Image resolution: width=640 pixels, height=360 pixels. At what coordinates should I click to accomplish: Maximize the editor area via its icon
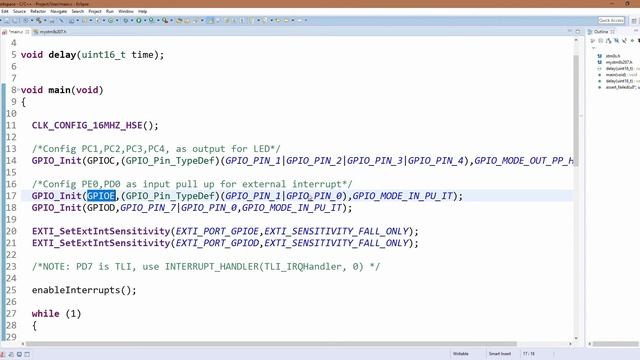pos(578,31)
